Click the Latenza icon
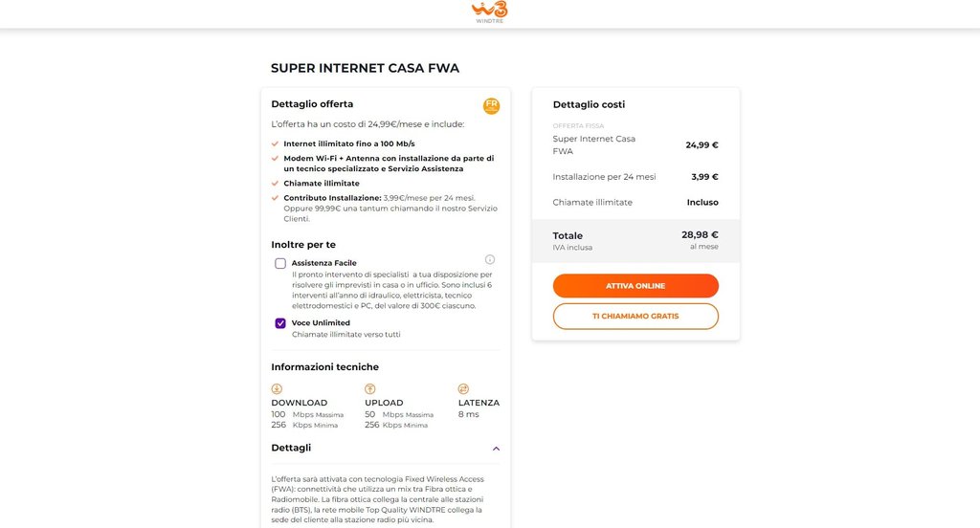This screenshot has width=980, height=528. (463, 388)
